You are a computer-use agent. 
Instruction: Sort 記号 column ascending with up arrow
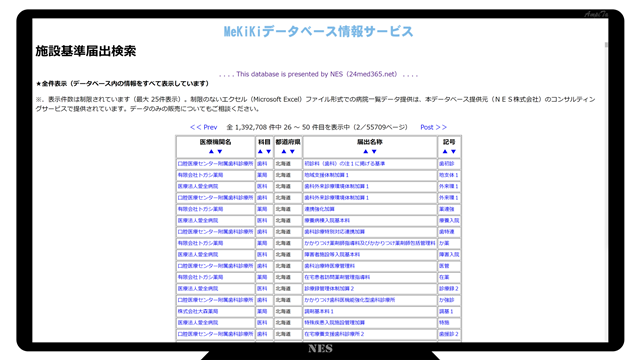pos(445,151)
